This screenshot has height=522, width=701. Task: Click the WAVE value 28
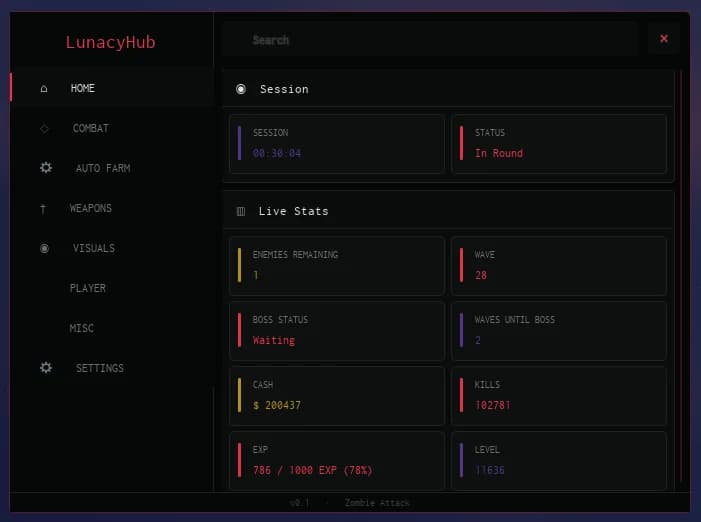[x=481, y=275]
